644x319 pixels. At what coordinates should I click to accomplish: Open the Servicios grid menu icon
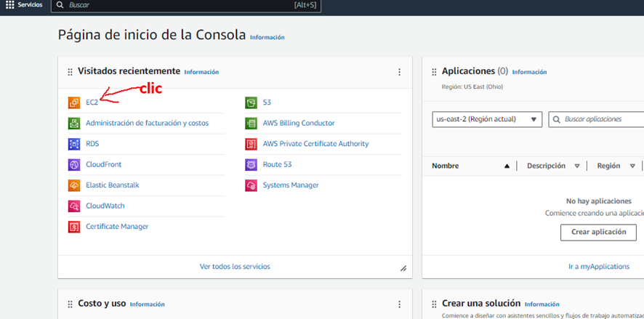coord(9,5)
